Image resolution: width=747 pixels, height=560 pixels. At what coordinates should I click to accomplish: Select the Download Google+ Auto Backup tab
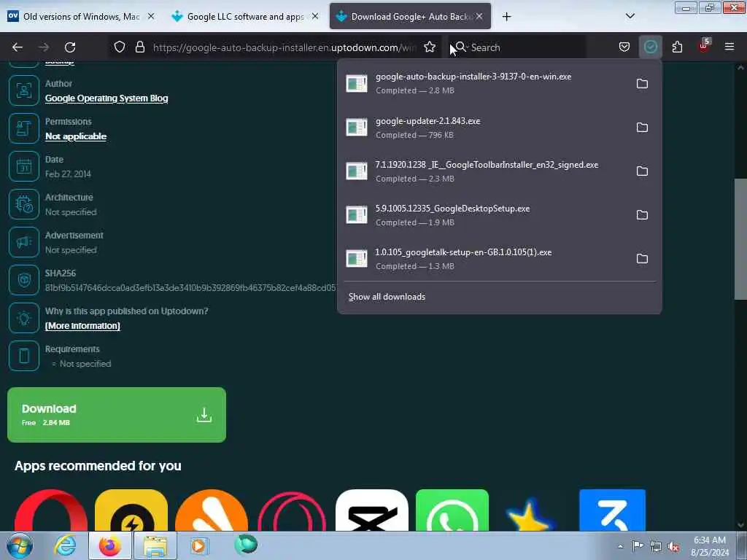pos(410,17)
